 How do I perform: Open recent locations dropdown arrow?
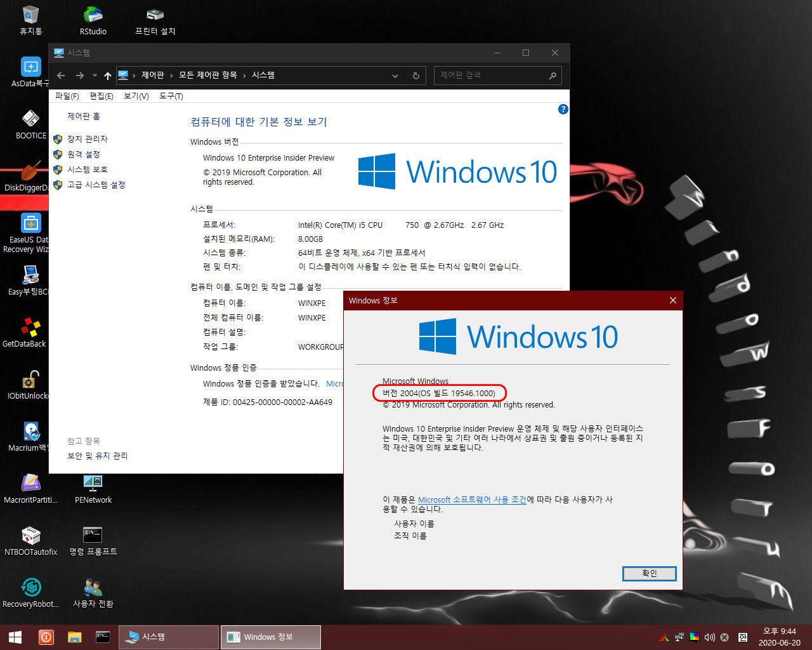pos(95,76)
